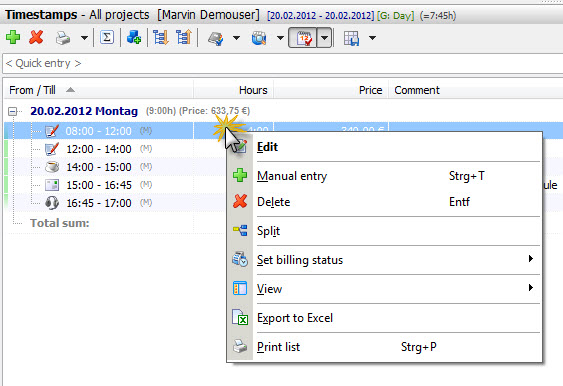This screenshot has width=563, height=386.
Task: Select the 08:00 - 12:00 timestamp row
Action: point(98,131)
